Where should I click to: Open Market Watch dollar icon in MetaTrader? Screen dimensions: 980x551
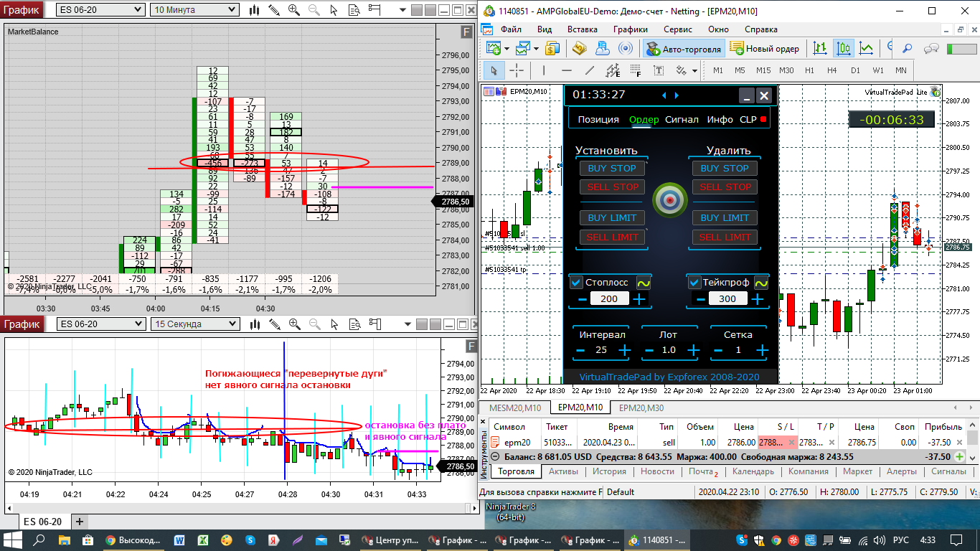(x=552, y=48)
